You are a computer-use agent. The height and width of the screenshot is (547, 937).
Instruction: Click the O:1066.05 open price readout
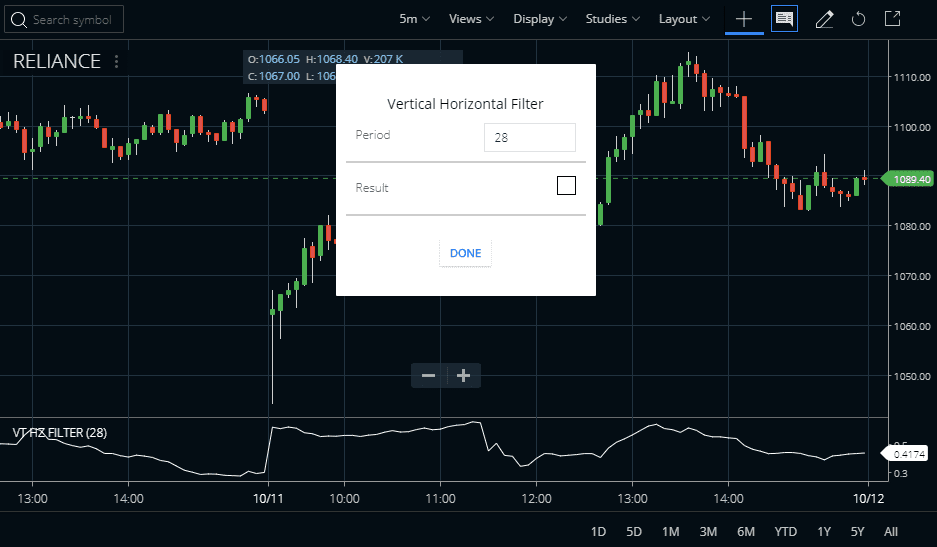[x=274, y=59]
